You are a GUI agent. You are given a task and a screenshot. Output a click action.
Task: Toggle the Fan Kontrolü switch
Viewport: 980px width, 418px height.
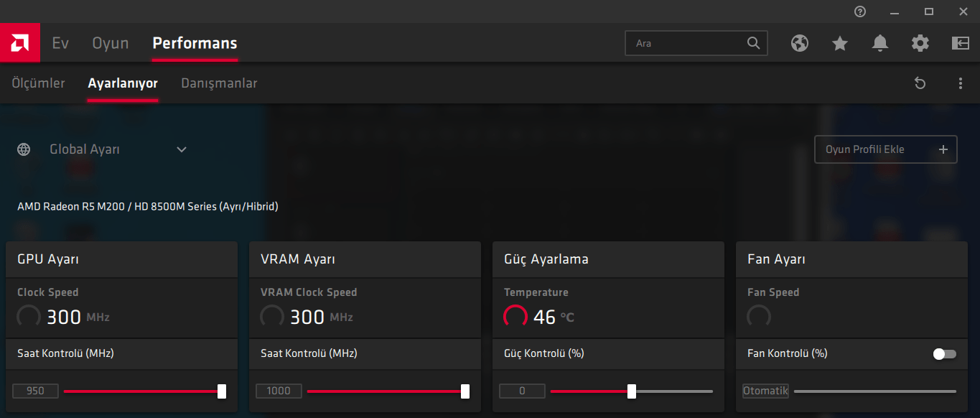coord(945,354)
